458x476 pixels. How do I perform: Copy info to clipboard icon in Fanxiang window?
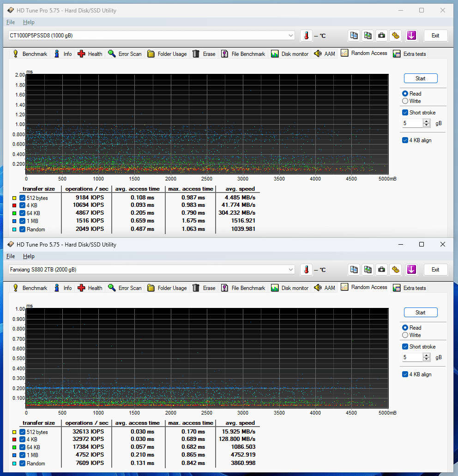[354, 270]
